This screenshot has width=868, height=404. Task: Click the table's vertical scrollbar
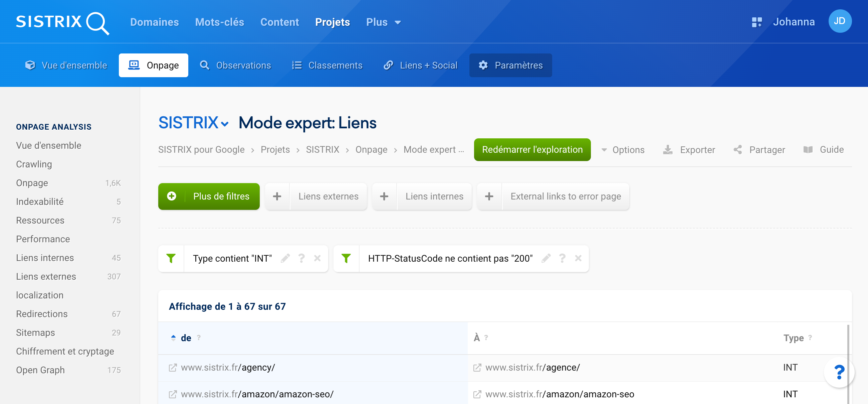[x=848, y=364]
